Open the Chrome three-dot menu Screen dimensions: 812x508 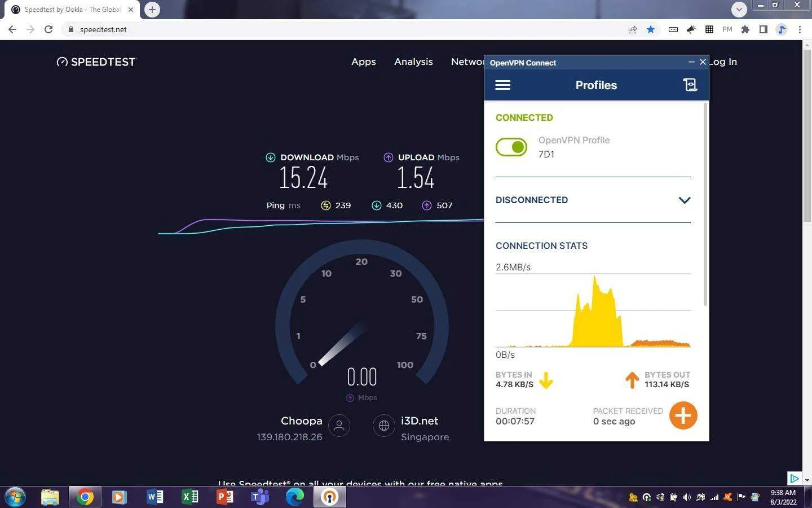(800, 29)
